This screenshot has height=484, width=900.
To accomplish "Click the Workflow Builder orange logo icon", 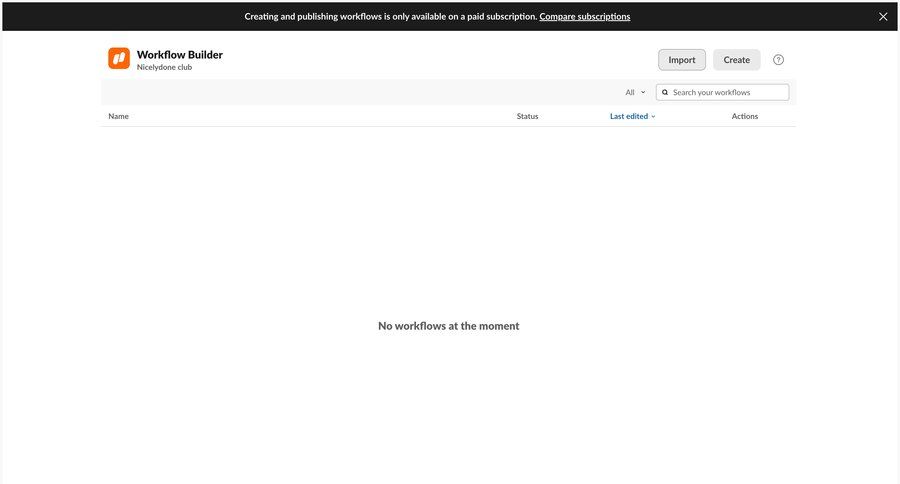I will (119, 59).
